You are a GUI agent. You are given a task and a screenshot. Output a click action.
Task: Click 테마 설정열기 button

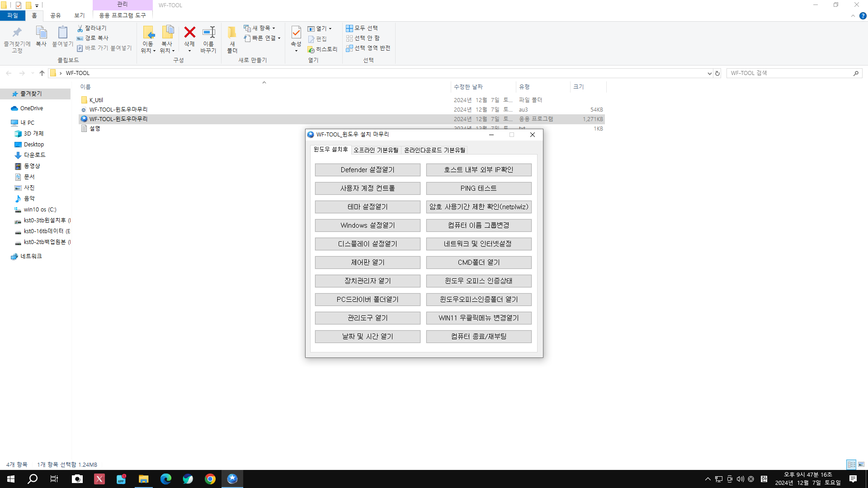point(368,207)
